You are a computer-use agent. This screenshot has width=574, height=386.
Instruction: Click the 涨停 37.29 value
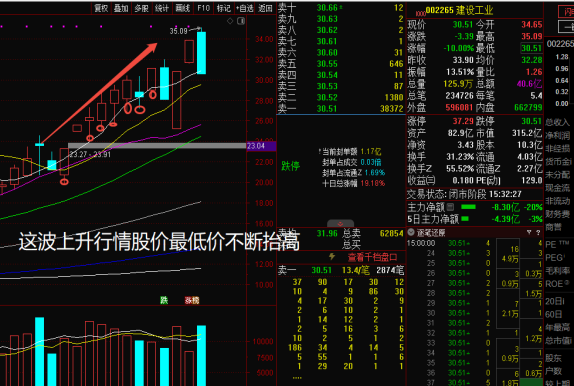[463, 121]
